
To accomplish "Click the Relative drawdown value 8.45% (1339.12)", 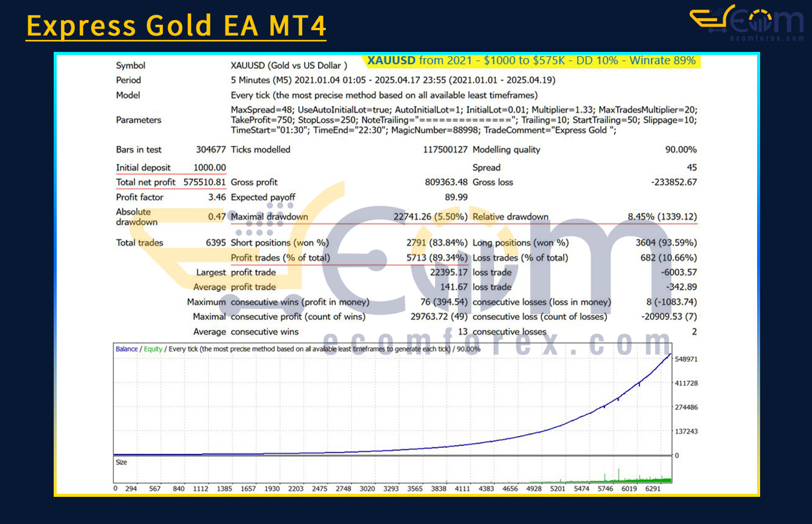I will coord(662,217).
